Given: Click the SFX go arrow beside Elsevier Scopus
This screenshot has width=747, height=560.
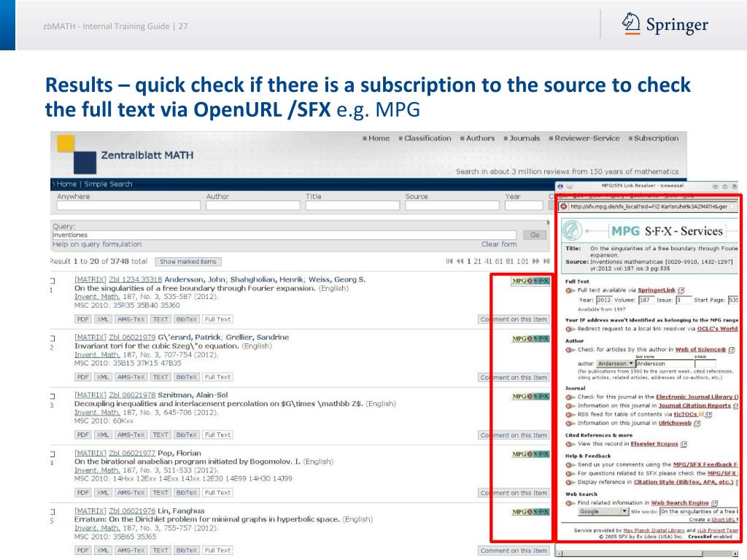Looking at the screenshot, I should click(x=570, y=444).
